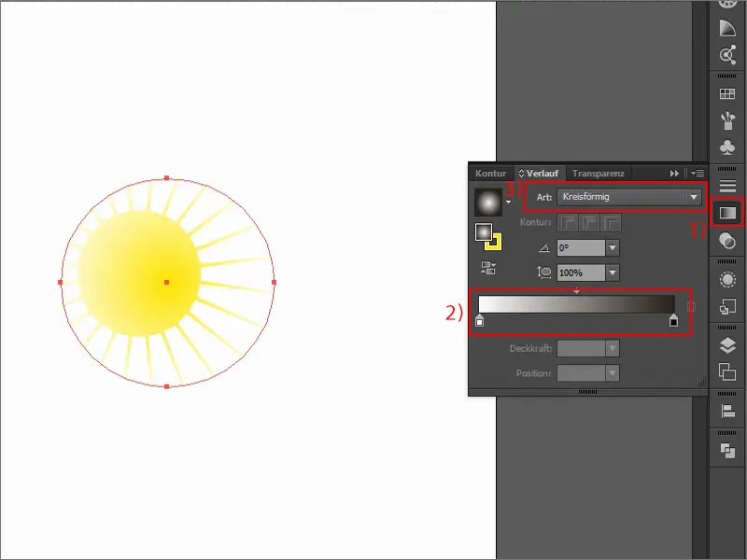Select the fill box in Verlauf panel
This screenshot has height=560, width=747.
click(x=483, y=232)
